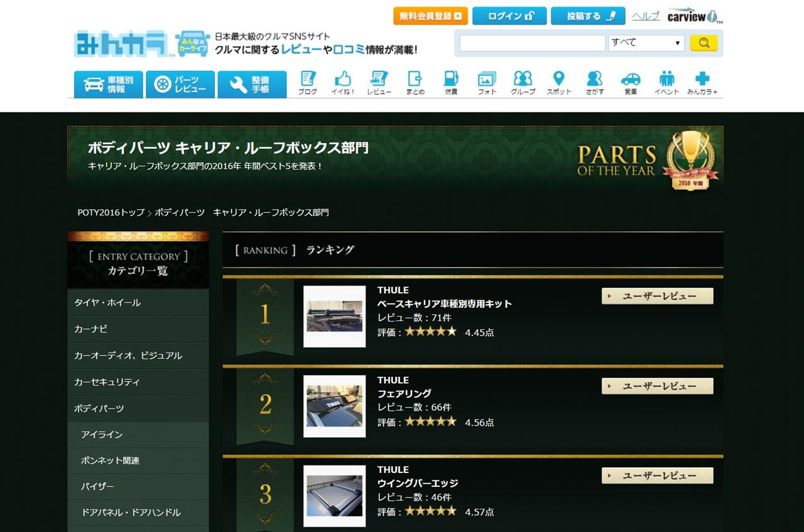This screenshot has width=804, height=532.
Task: Select ボディパーツ category
Action: pyautogui.click(x=138, y=408)
